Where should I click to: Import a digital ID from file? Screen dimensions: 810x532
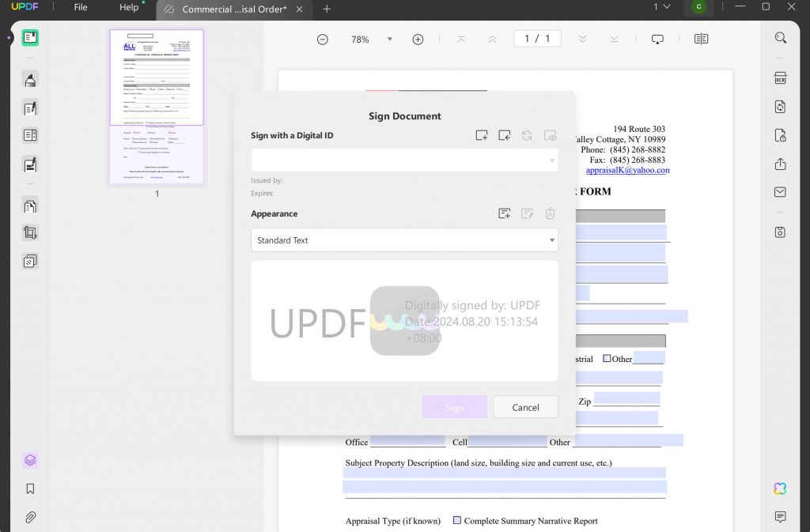tap(505, 135)
